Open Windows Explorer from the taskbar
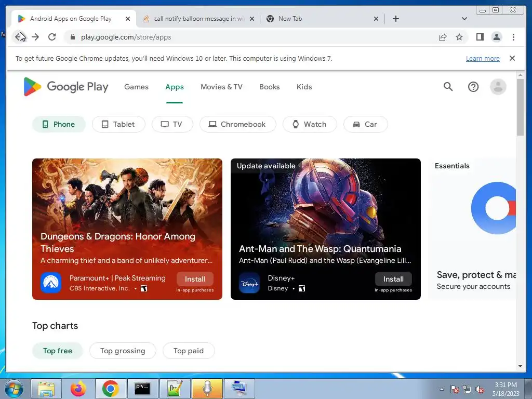 click(46, 389)
